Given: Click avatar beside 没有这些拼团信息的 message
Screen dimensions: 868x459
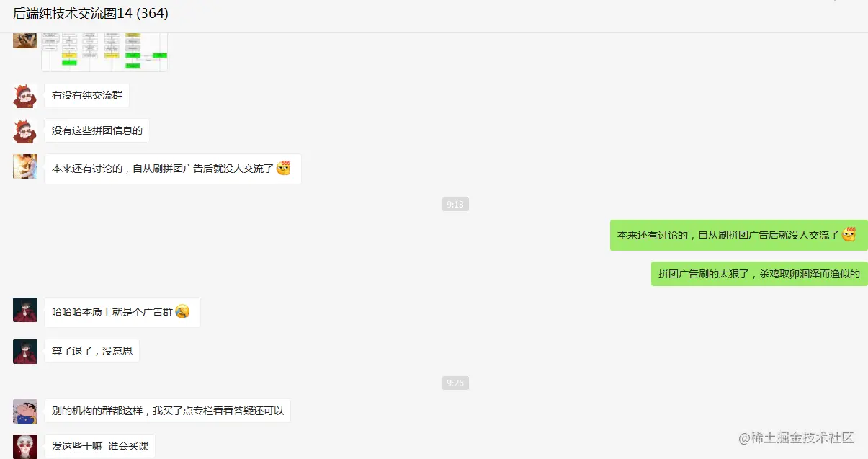Looking at the screenshot, I should [25, 131].
